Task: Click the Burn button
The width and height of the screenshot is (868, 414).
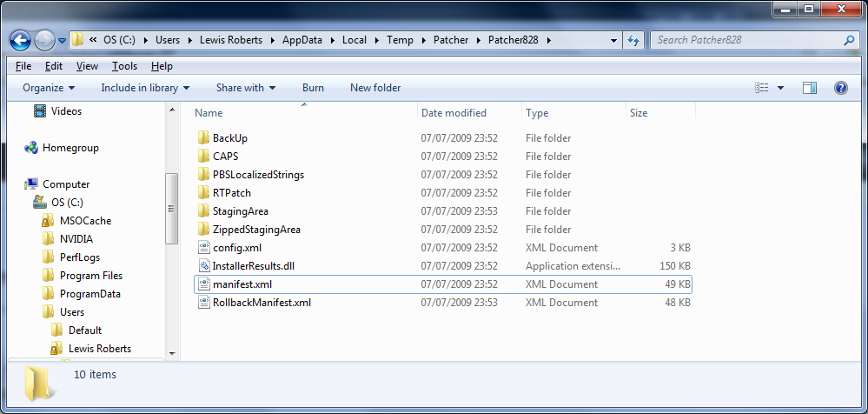Action: [x=313, y=88]
